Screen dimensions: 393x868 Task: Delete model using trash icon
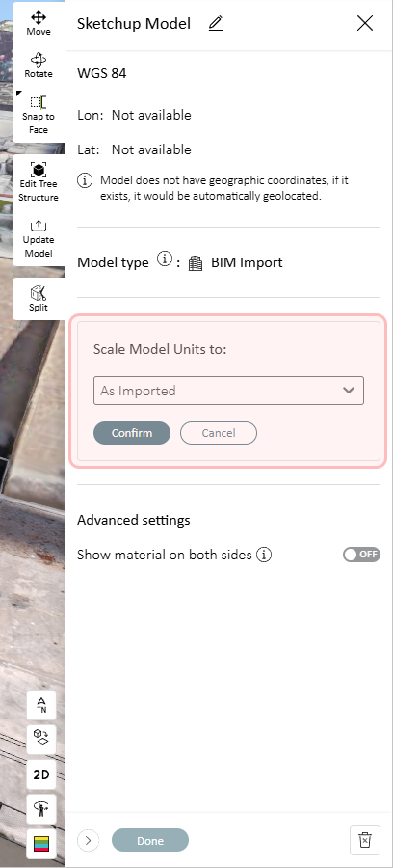365,840
